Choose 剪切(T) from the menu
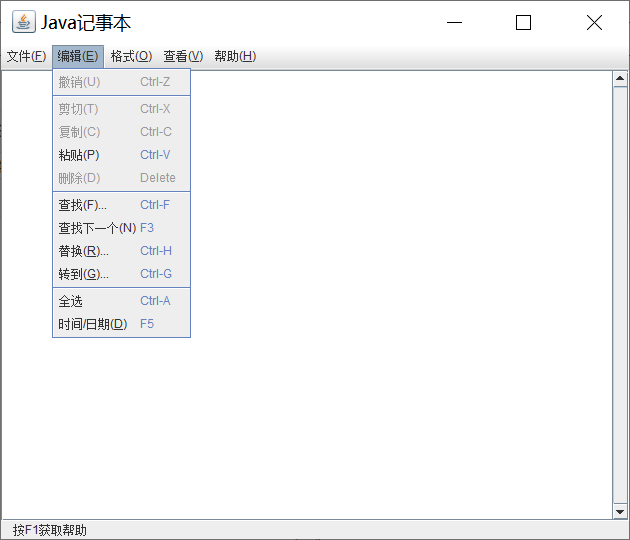The width and height of the screenshot is (630, 540). point(121,109)
